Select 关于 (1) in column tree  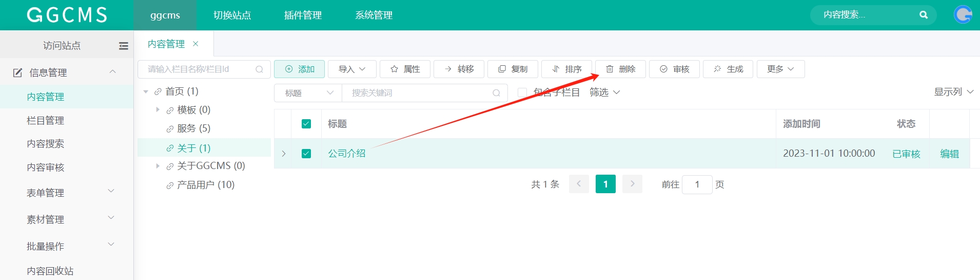[x=194, y=148]
